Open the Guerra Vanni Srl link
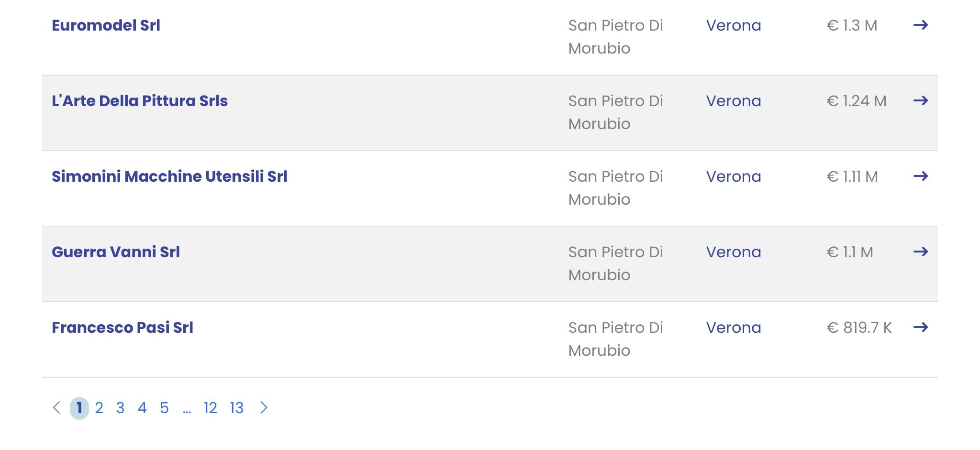The image size is (980, 450). tap(116, 252)
